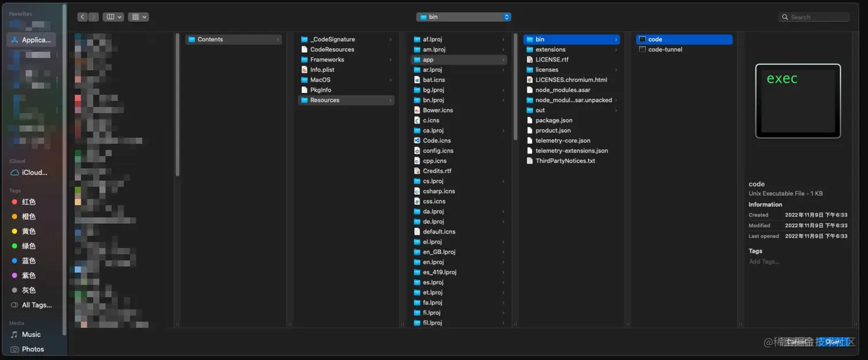Screen dimensions: 868x360
Task: Select the ThirdPartyNotices.txt file
Action: [x=572, y=161]
